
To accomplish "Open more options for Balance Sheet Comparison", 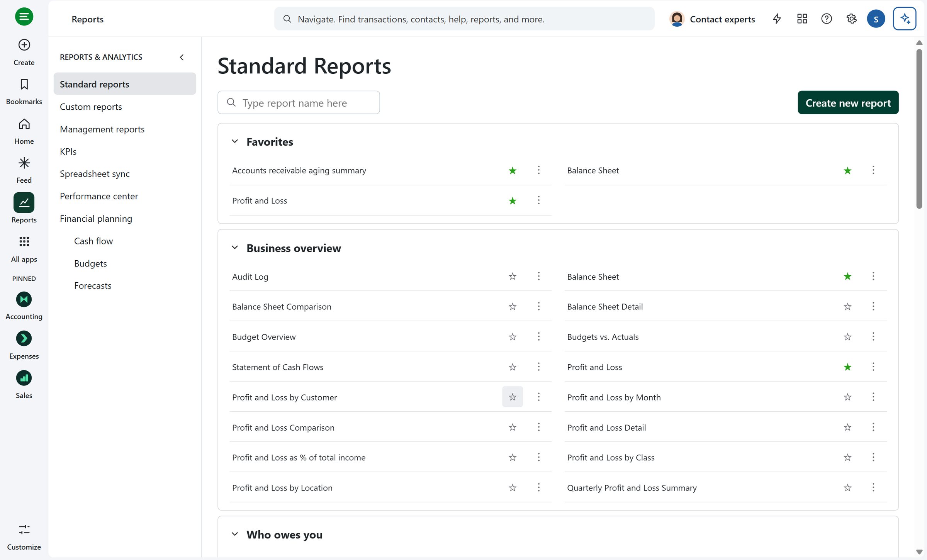I will coord(539,307).
